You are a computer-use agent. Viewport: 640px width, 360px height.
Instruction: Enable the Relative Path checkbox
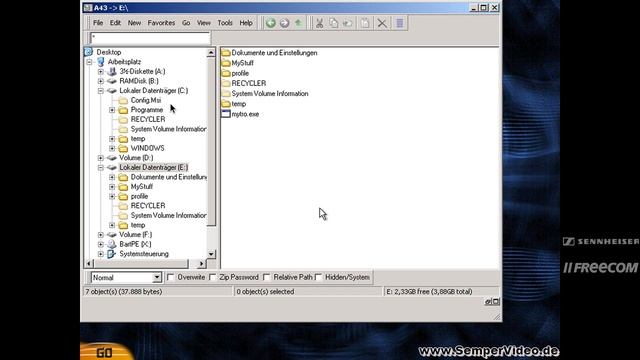[267, 277]
